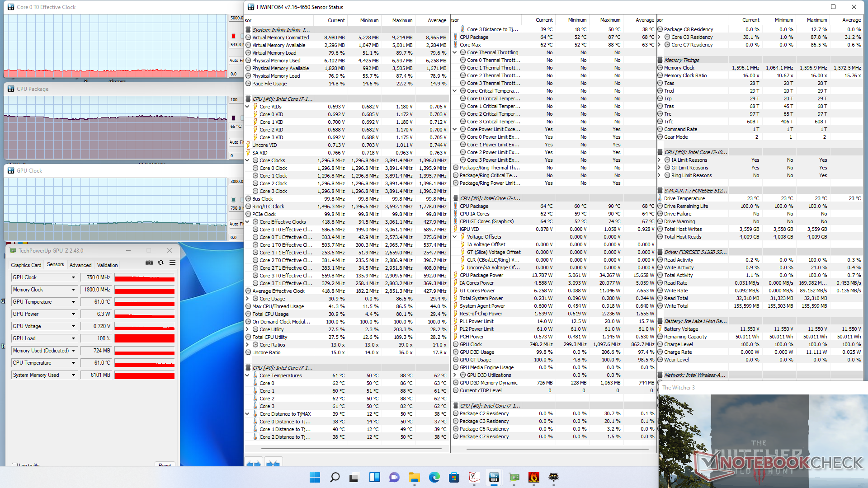Click HWiNFO shrink-columns arrows button
Image resolution: width=868 pixels, height=488 pixels.
273,463
